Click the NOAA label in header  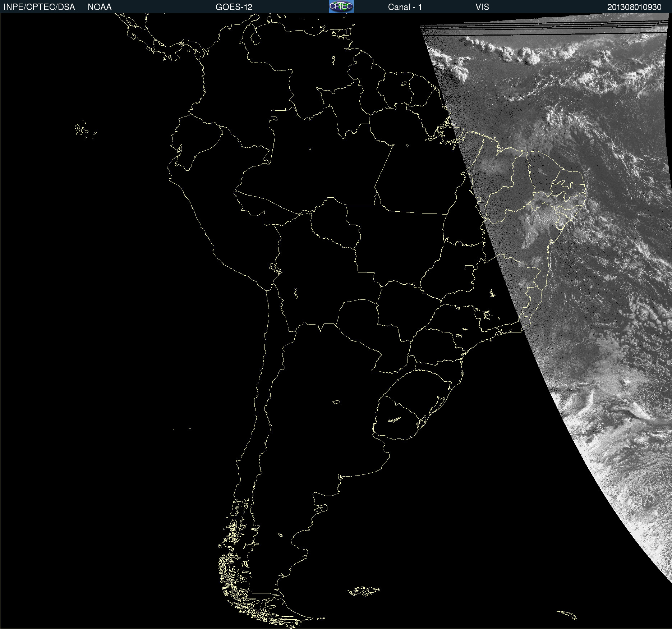tap(100, 7)
